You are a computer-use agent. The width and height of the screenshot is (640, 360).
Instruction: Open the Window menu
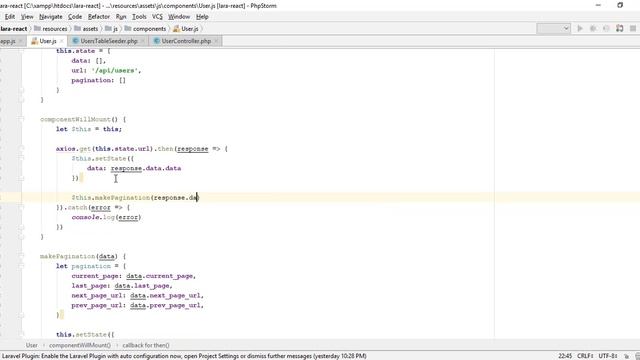179,17
